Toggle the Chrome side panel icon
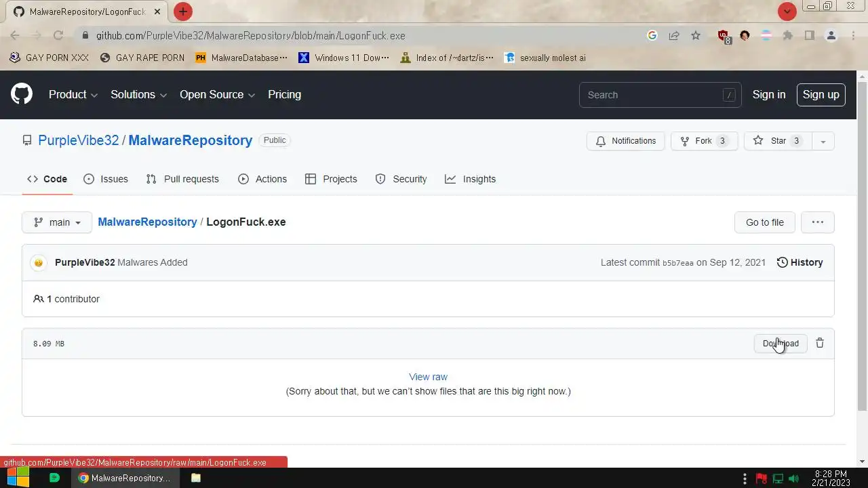 coord(810,35)
